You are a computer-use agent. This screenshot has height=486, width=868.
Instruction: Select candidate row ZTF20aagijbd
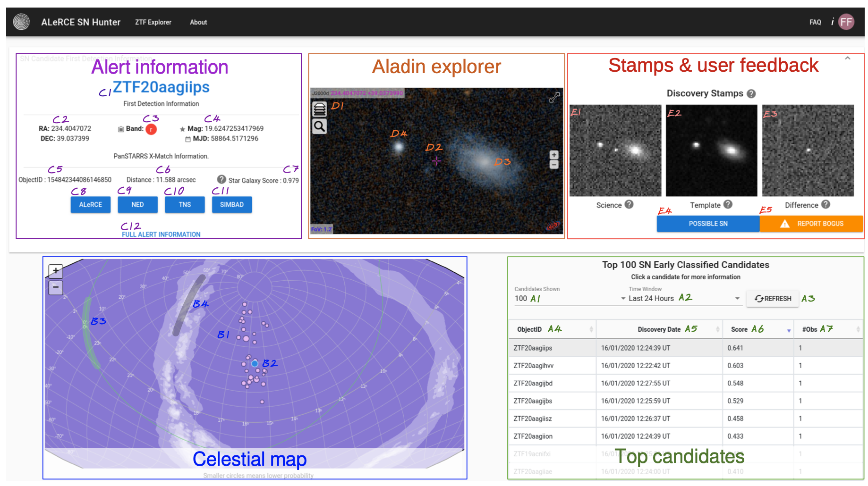point(686,383)
